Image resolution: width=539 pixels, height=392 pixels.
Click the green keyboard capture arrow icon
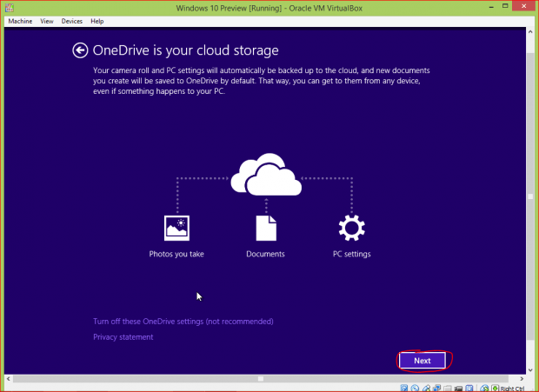[495, 389]
